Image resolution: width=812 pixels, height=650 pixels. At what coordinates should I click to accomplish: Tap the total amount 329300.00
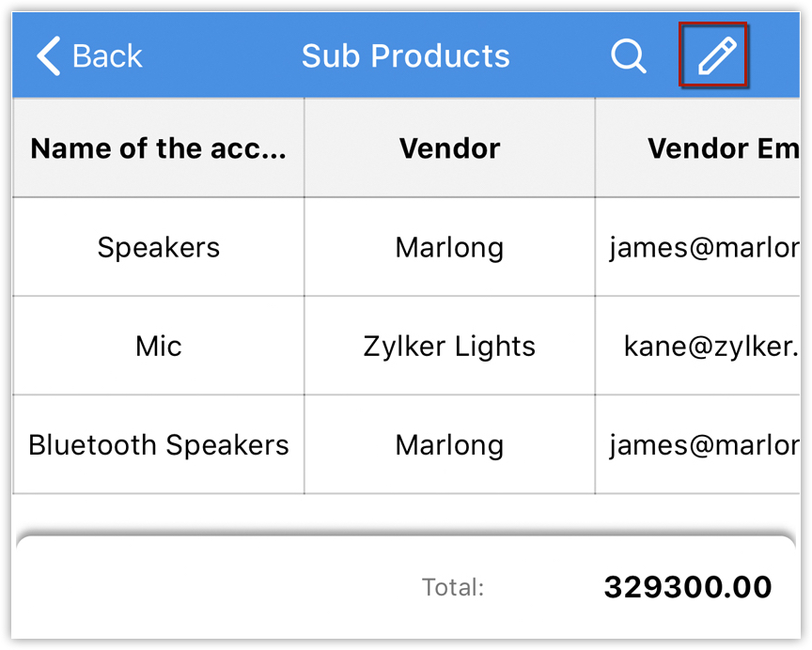tap(687, 588)
